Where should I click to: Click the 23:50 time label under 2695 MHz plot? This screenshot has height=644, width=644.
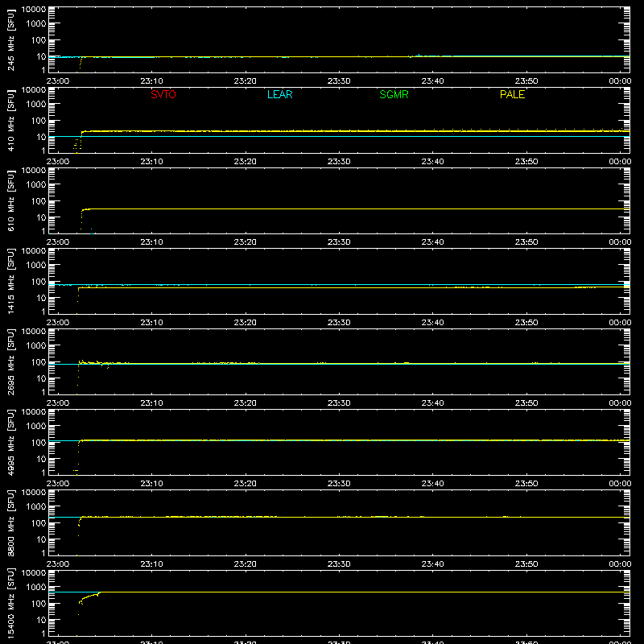pyautogui.click(x=526, y=403)
